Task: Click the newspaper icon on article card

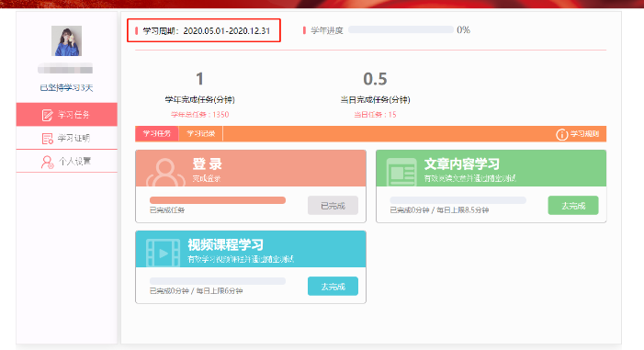Action: coord(401,172)
